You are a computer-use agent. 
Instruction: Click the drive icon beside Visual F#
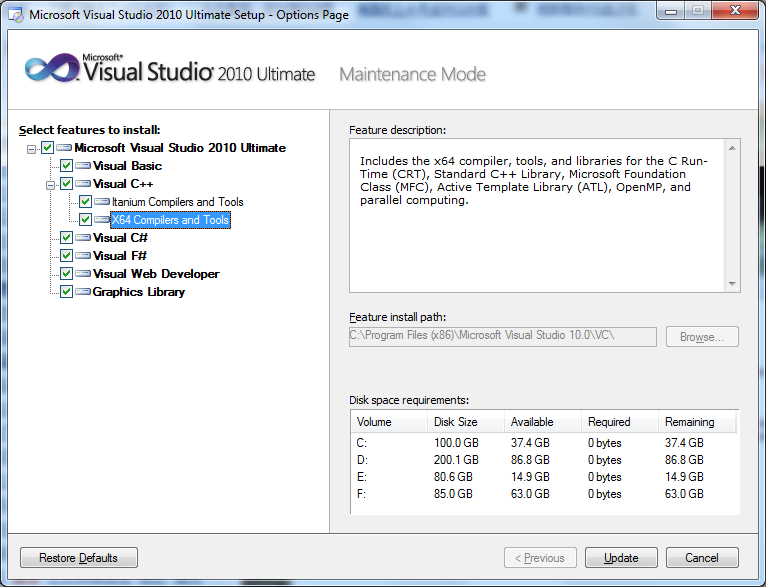tap(83, 255)
